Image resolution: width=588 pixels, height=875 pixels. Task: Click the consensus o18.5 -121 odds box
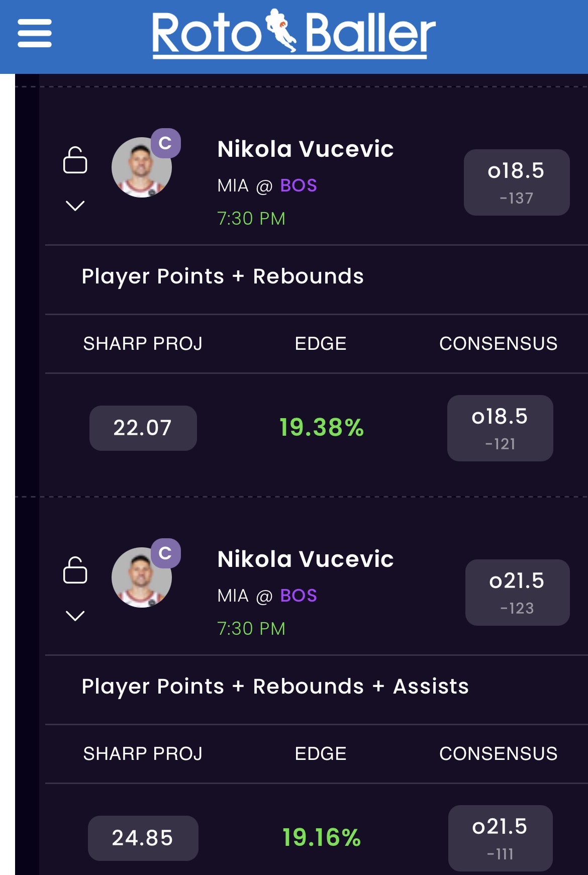tap(500, 428)
